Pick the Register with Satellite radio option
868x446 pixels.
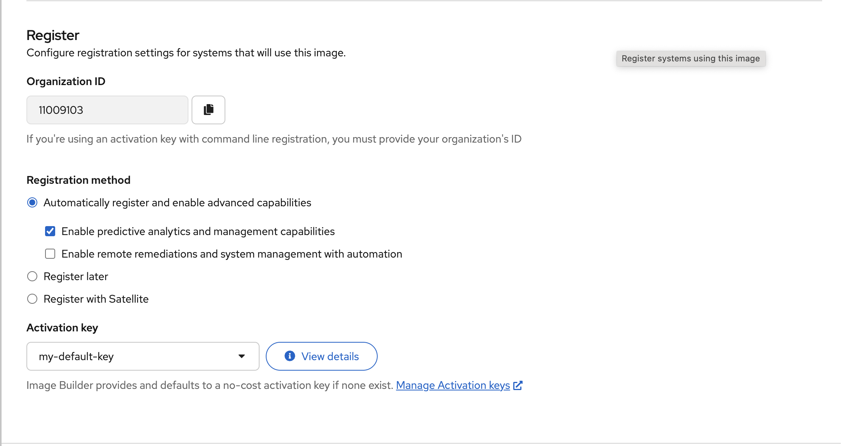click(32, 299)
